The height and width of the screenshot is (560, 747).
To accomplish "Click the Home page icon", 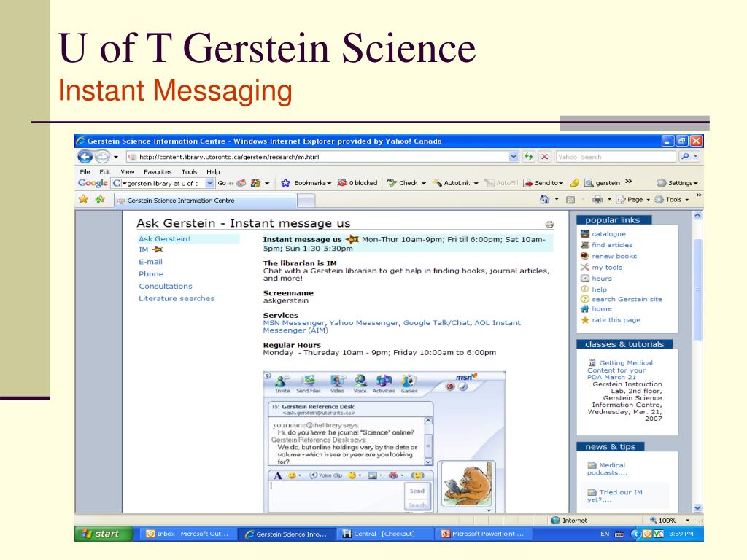I will (544, 200).
